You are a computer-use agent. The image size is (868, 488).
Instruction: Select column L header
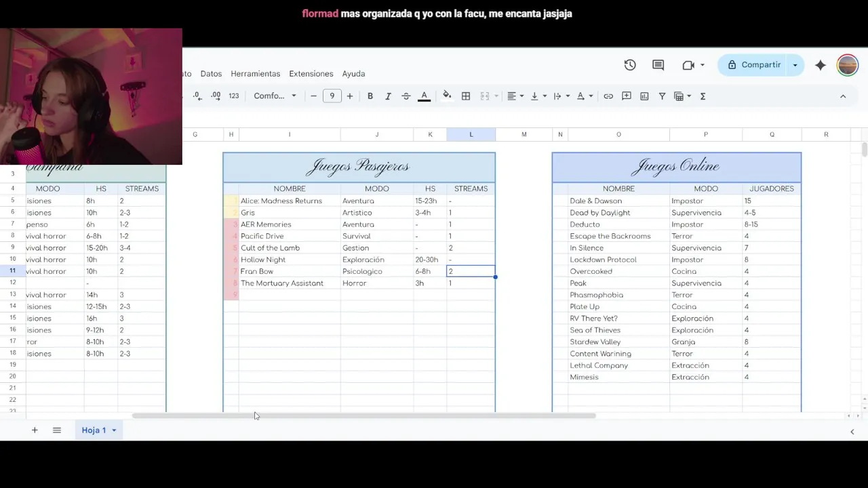point(471,134)
